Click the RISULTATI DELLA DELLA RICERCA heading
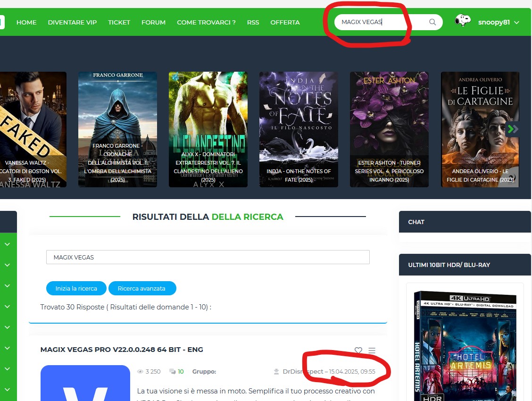This screenshot has width=532, height=401. [x=208, y=217]
